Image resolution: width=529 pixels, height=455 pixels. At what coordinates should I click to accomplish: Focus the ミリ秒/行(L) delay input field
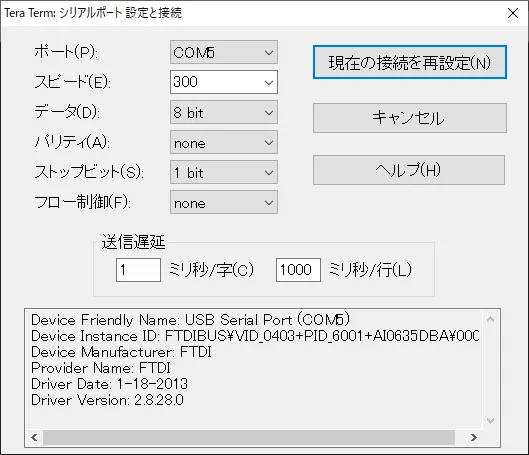[298, 270]
